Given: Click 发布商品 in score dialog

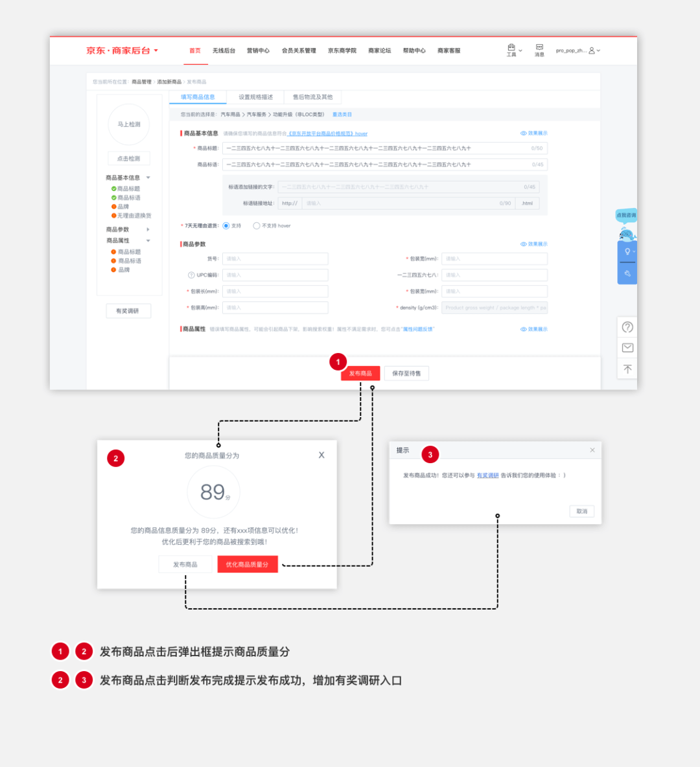Looking at the screenshot, I should [185, 564].
